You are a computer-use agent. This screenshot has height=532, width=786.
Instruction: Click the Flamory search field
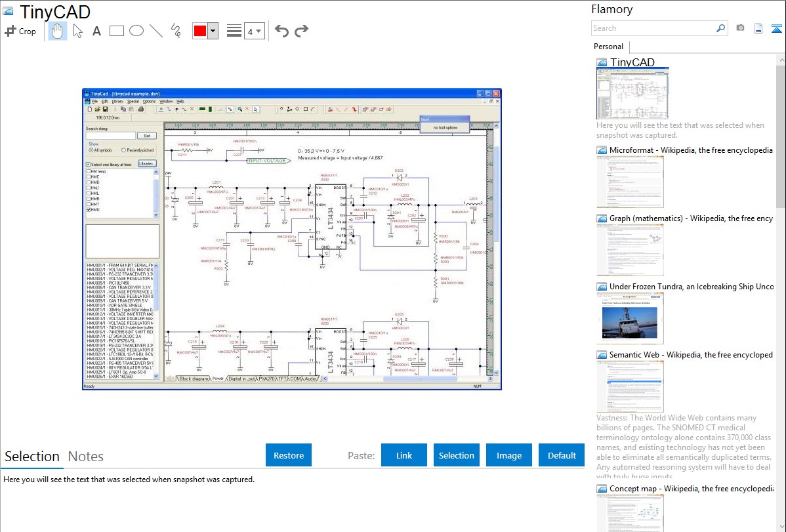(x=653, y=28)
